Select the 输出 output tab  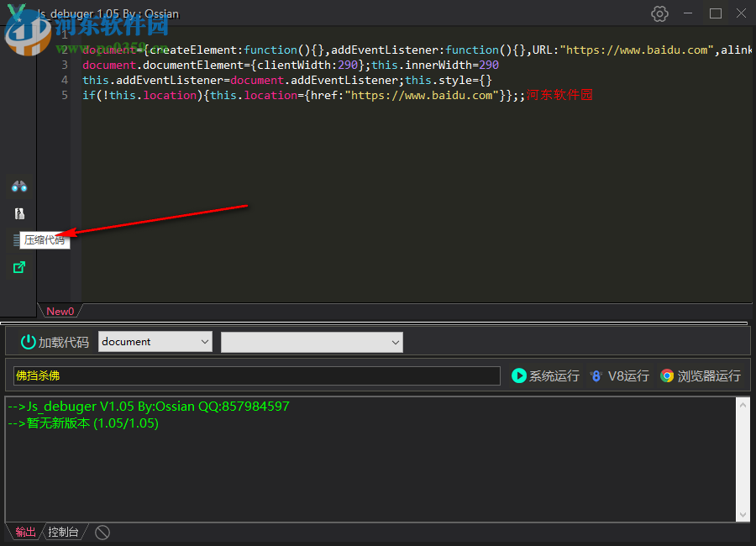tap(24, 531)
